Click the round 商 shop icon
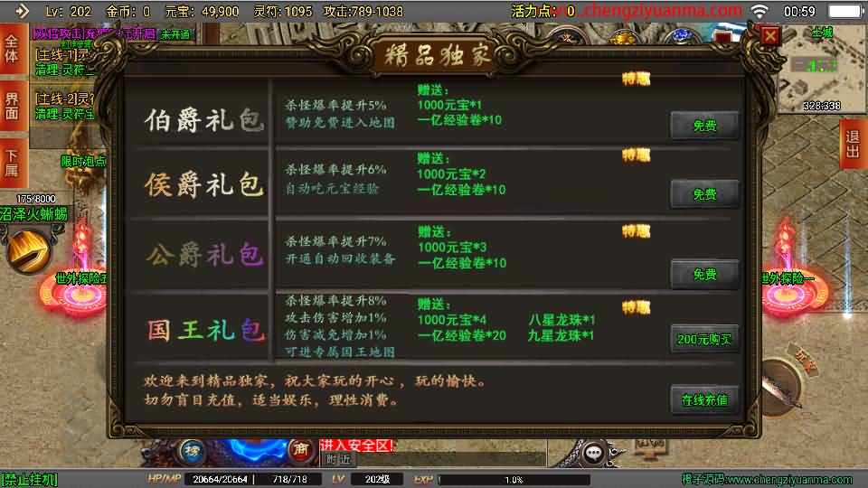The width and height of the screenshot is (868, 488). coord(300,450)
